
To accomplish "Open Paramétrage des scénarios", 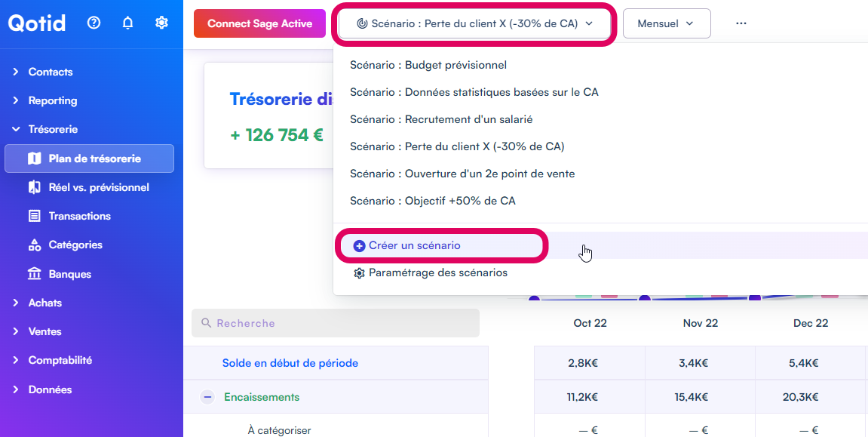I will (x=437, y=272).
